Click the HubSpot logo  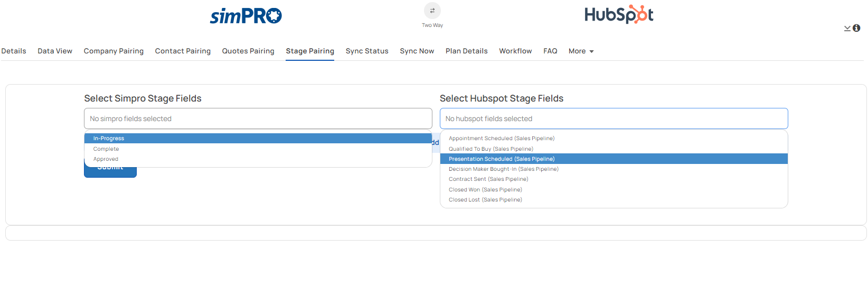coord(618,15)
